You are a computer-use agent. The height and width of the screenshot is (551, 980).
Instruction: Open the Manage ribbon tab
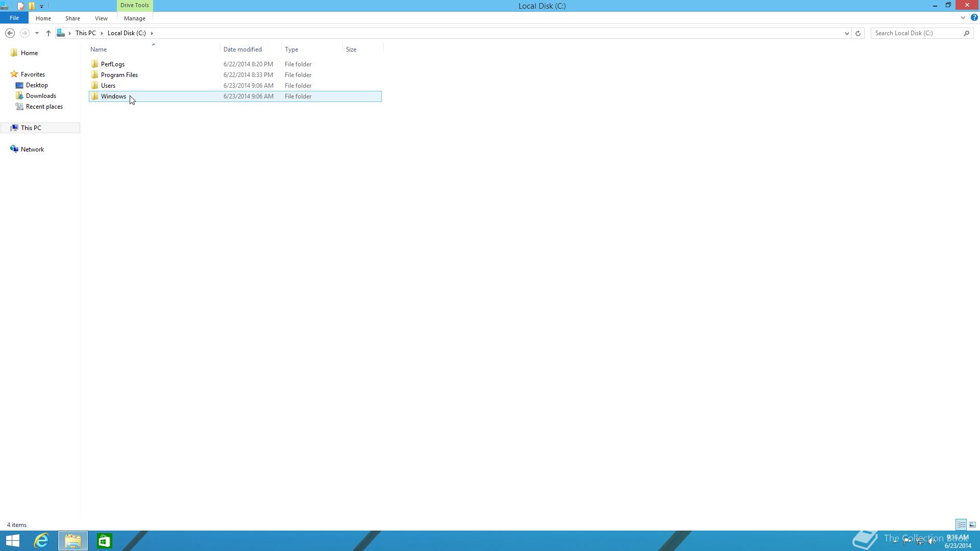pos(135,18)
